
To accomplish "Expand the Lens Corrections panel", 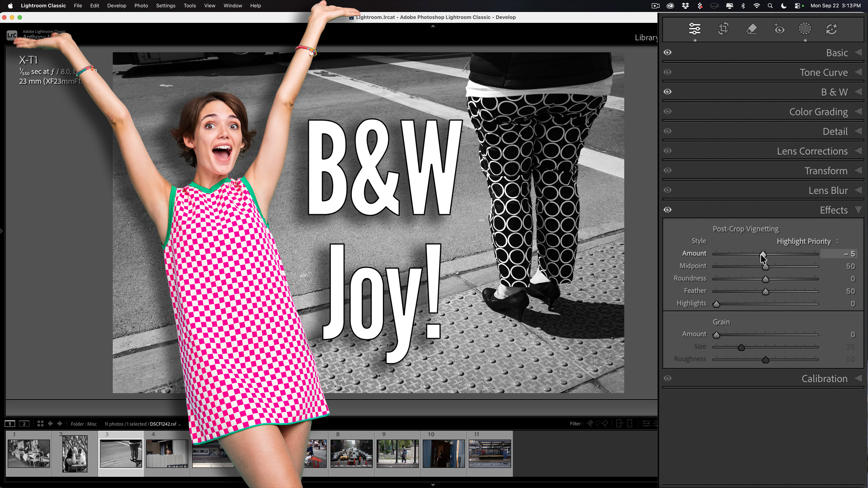I will pos(812,151).
